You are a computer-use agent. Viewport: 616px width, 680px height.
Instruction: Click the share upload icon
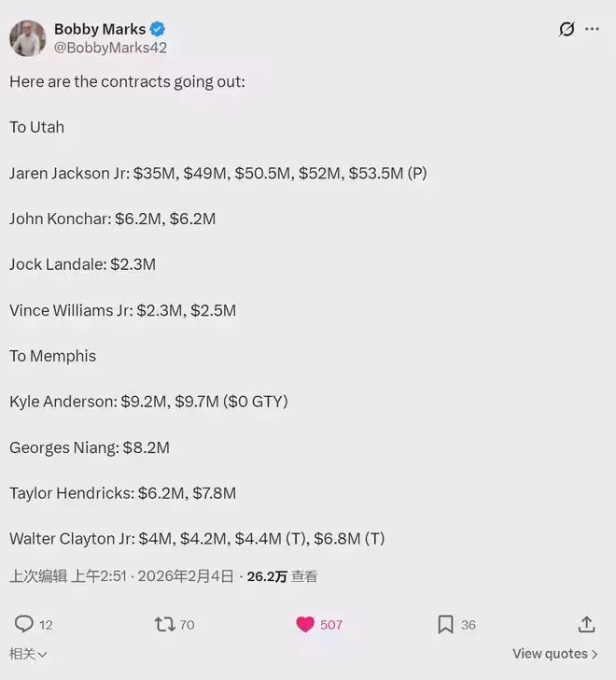[586, 624]
